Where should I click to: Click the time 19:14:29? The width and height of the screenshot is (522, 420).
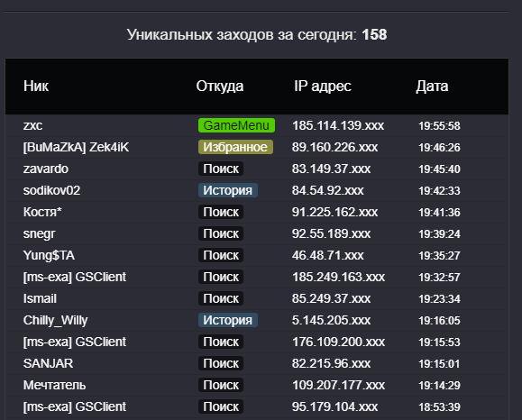coord(439,386)
